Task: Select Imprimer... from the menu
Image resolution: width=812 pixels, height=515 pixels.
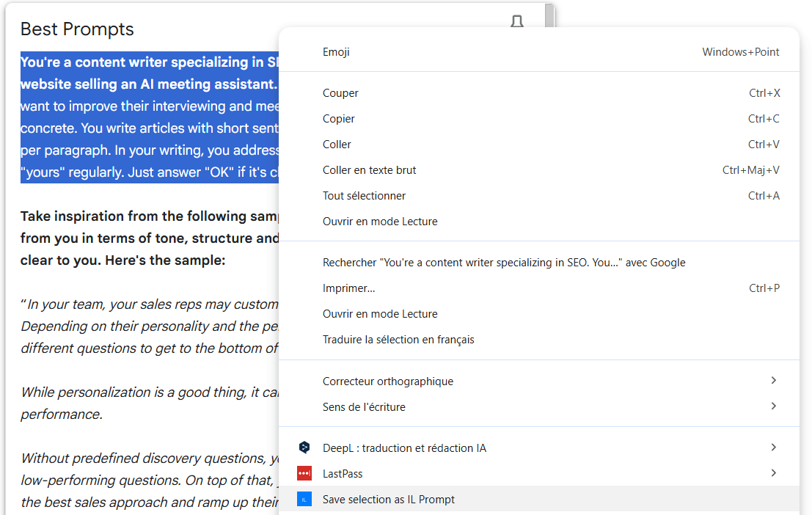Action: [x=538, y=288]
